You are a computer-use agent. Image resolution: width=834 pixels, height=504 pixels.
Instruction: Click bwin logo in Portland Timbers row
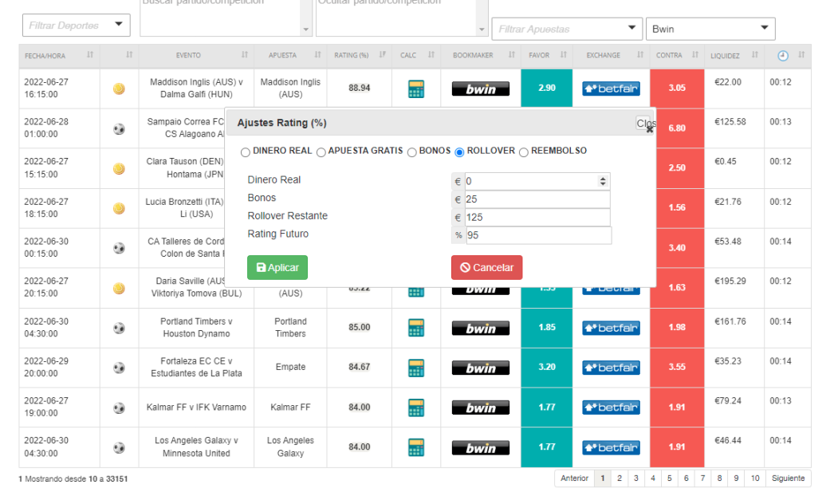[480, 329]
